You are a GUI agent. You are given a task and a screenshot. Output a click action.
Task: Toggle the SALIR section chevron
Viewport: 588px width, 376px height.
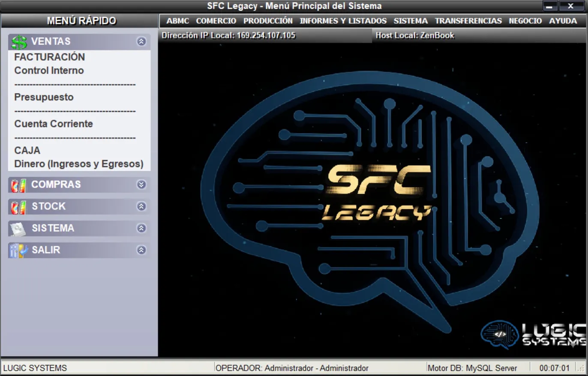click(x=141, y=250)
